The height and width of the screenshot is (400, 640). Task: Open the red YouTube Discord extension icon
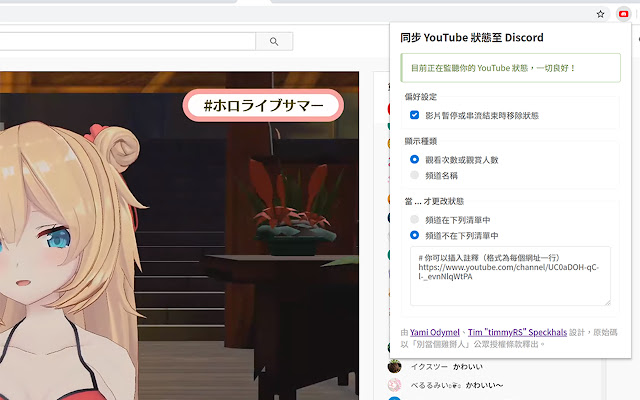pyautogui.click(x=623, y=14)
